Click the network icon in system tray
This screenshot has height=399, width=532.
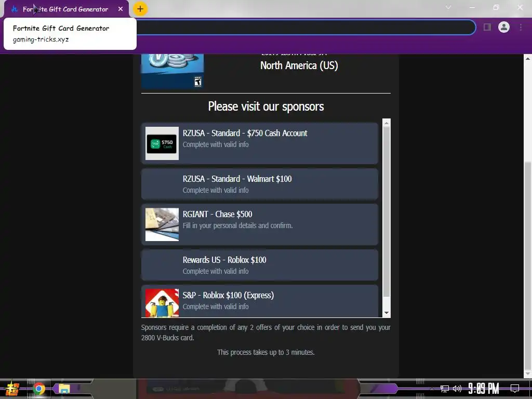[445, 389]
